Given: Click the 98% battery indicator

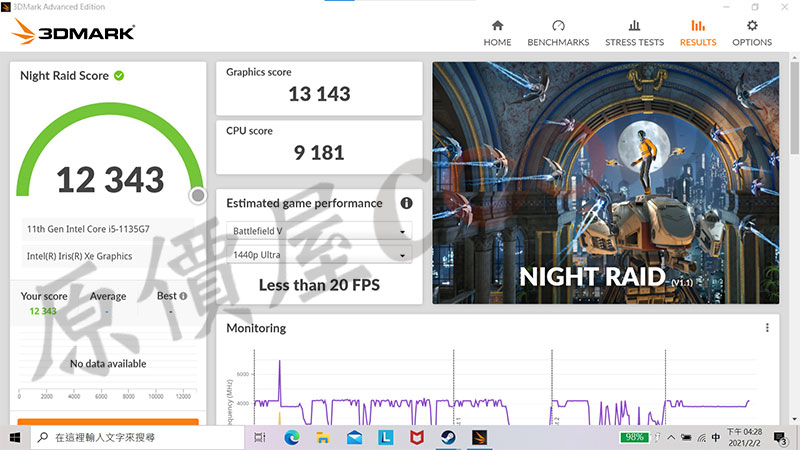Looking at the screenshot, I should (x=634, y=437).
